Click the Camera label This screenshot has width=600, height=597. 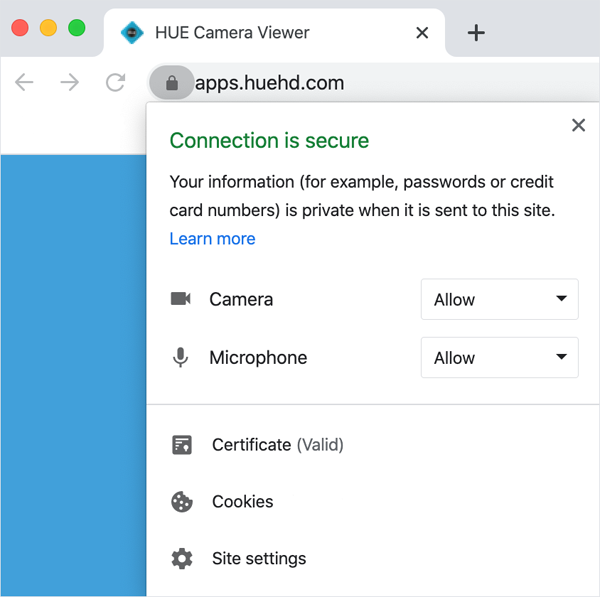pyautogui.click(x=241, y=299)
